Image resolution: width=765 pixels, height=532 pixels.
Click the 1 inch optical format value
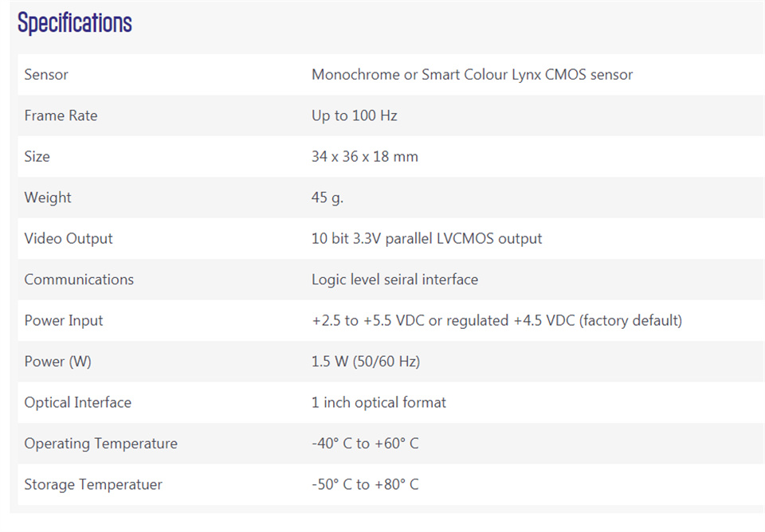click(x=379, y=402)
